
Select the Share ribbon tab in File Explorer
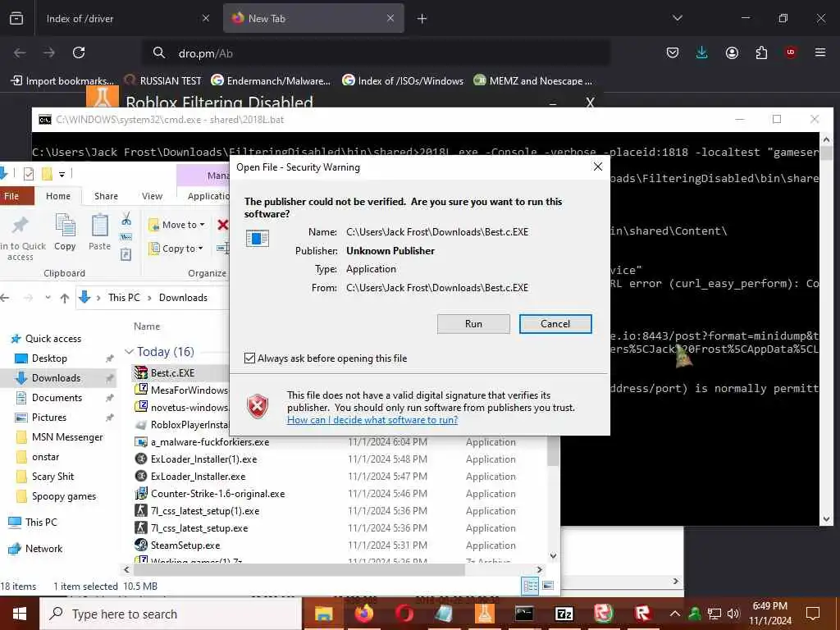[x=106, y=196]
